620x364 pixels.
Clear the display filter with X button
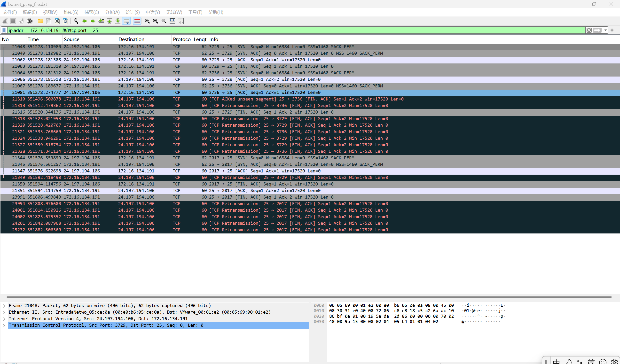coord(589,30)
